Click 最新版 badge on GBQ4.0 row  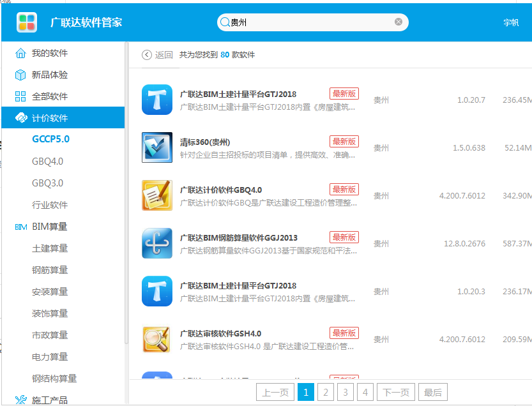point(344,189)
